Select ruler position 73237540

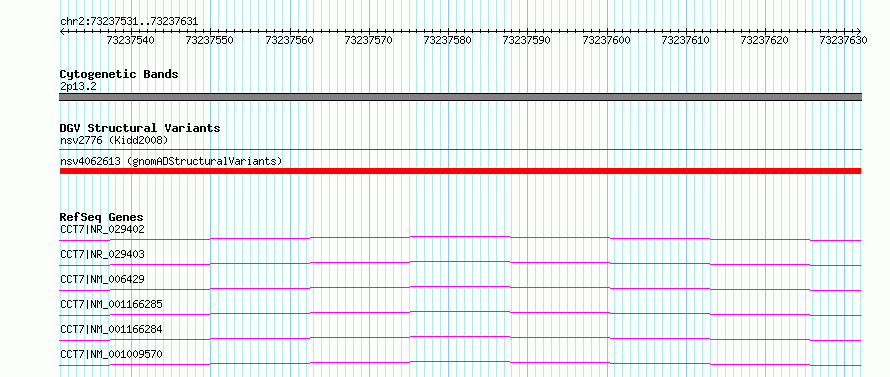[130, 41]
